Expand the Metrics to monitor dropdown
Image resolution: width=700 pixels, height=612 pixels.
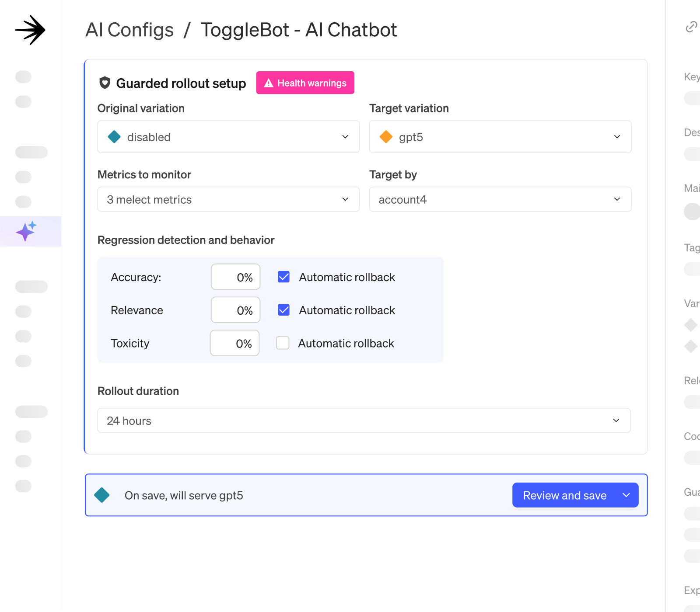228,199
